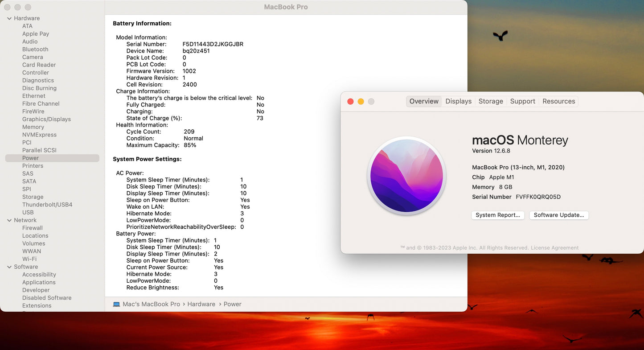Screen dimensions: 644x350
Task: Open the Storage tab
Action: [x=491, y=101]
